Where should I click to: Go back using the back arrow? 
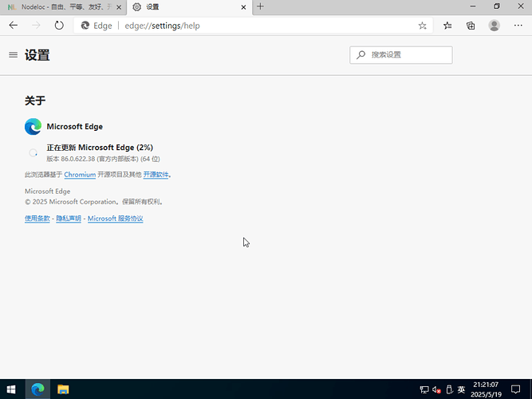pos(14,25)
